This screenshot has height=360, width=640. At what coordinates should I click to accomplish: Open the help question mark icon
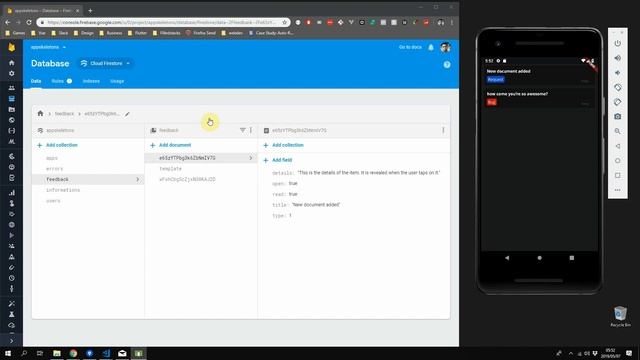(x=447, y=64)
